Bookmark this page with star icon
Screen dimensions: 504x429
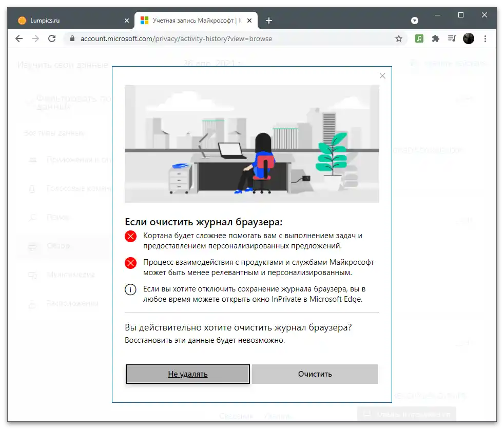pyautogui.click(x=399, y=38)
